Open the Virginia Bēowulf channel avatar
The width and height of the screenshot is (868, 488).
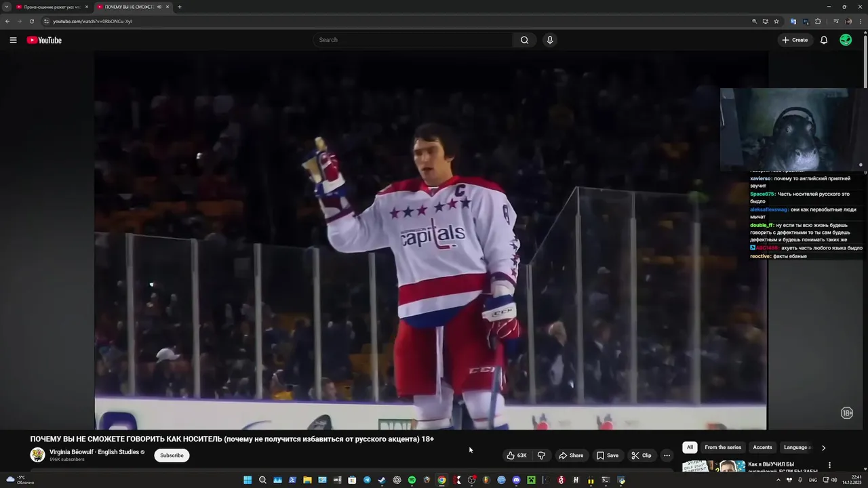pos(38,455)
